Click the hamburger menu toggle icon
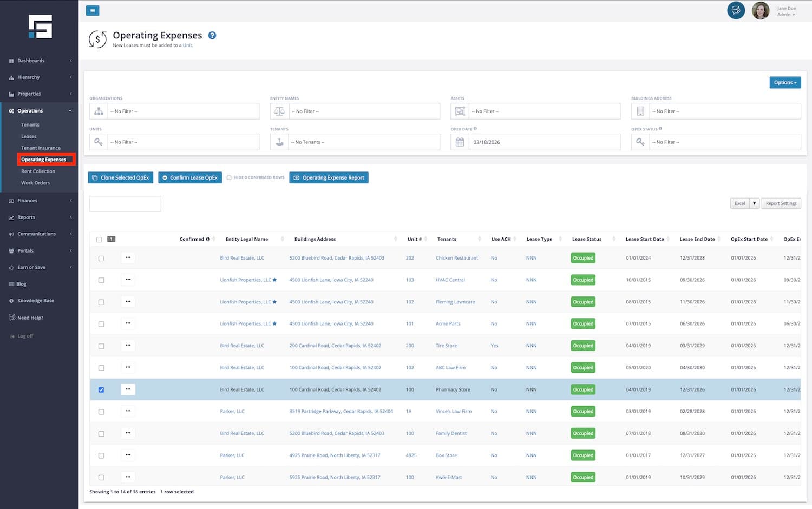 click(x=92, y=11)
